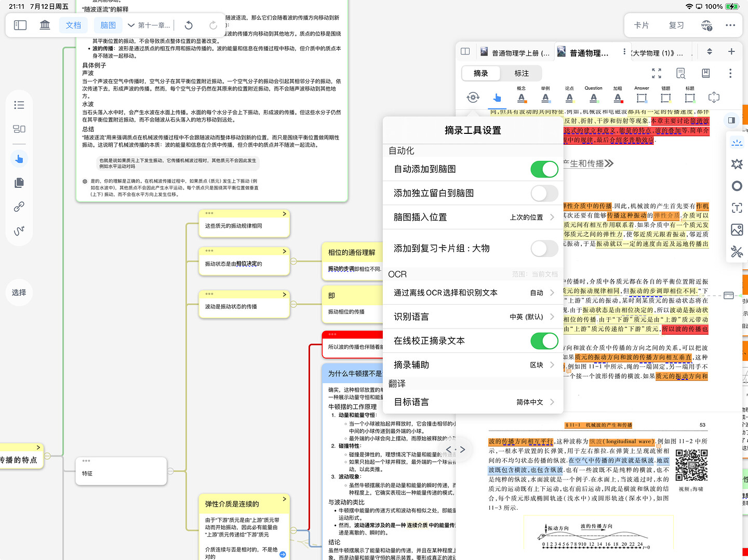Select the text box tool on right
Screen dimensions: 748x560
point(737,208)
